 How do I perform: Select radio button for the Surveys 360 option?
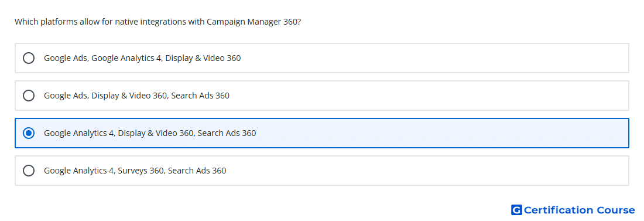[29, 171]
